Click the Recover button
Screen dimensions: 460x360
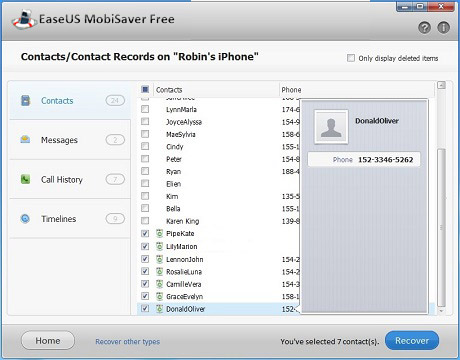point(412,340)
